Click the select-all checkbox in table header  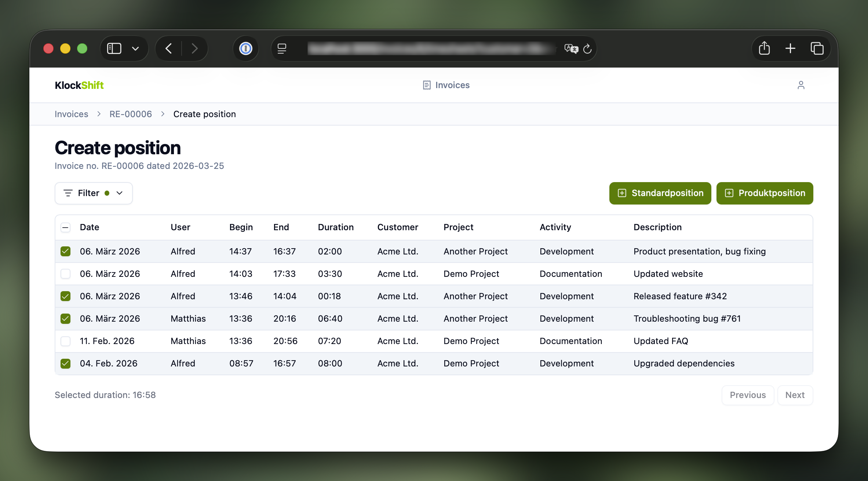tap(65, 227)
